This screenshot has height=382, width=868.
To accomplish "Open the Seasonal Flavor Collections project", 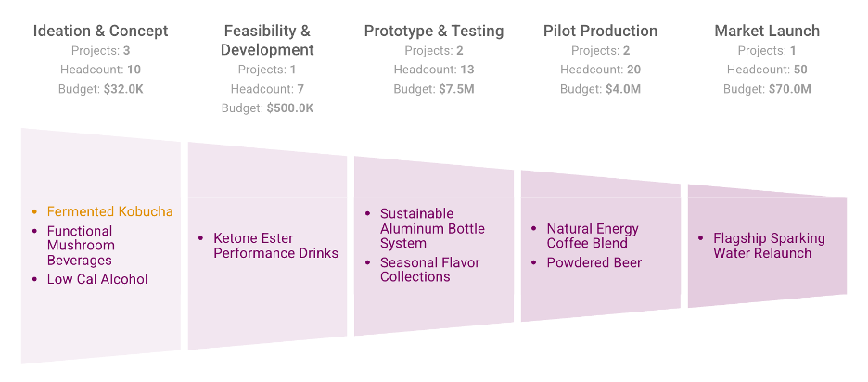I will tap(429, 270).
